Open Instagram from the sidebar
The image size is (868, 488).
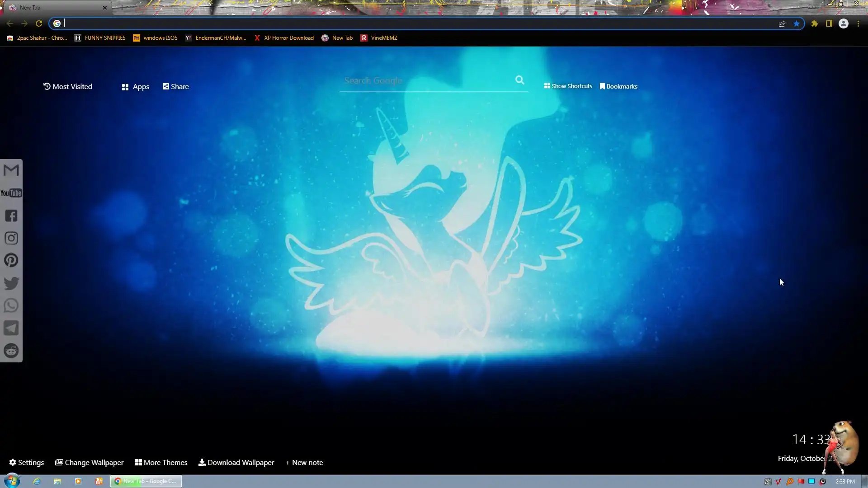tap(11, 238)
